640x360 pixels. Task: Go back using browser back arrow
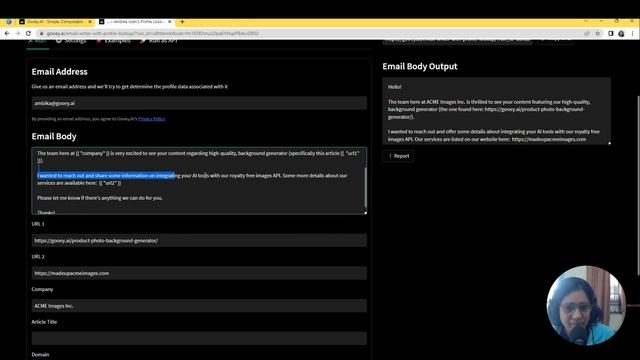[7, 33]
